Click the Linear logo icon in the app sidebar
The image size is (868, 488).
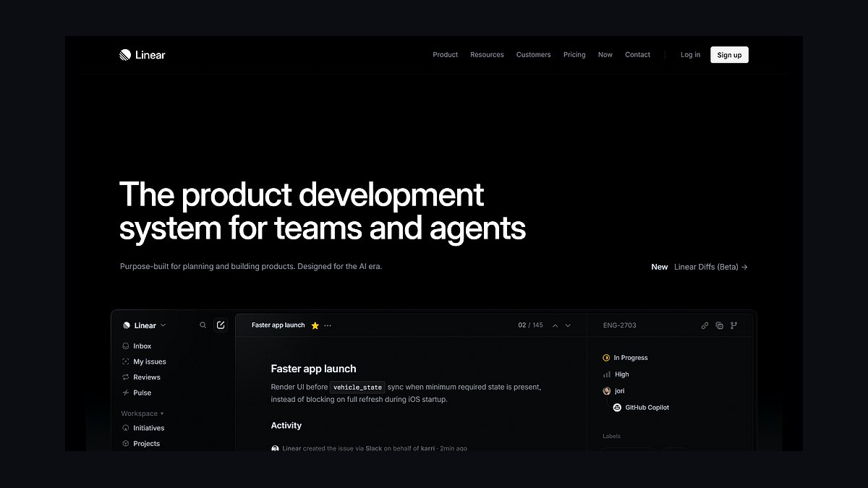tap(127, 325)
